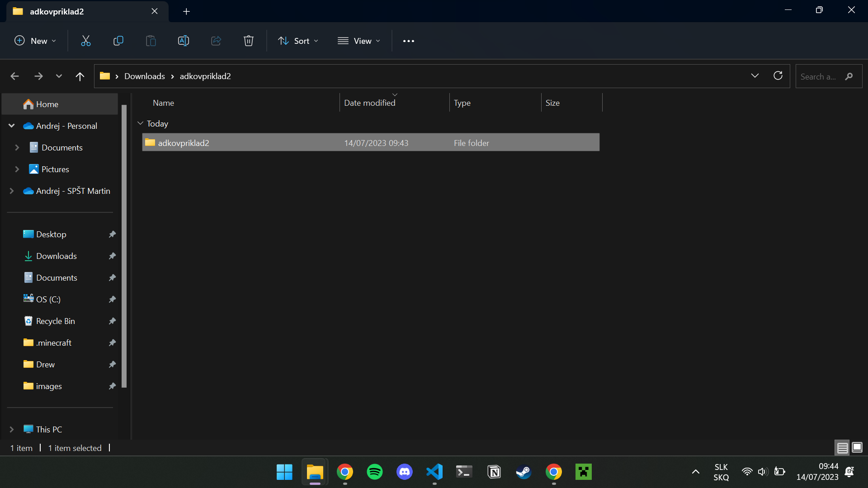Refresh the current folder view
The image size is (868, 488).
[x=778, y=76]
